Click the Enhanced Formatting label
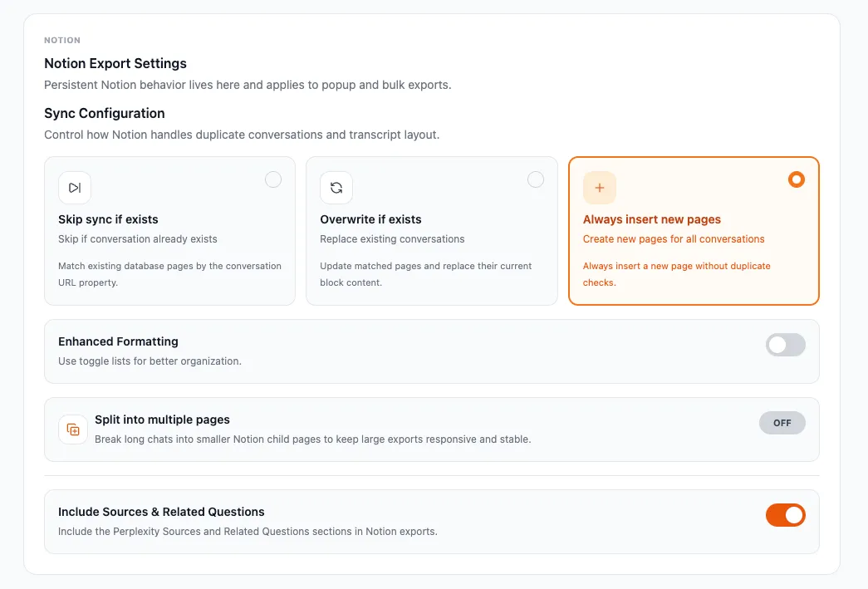 click(118, 341)
